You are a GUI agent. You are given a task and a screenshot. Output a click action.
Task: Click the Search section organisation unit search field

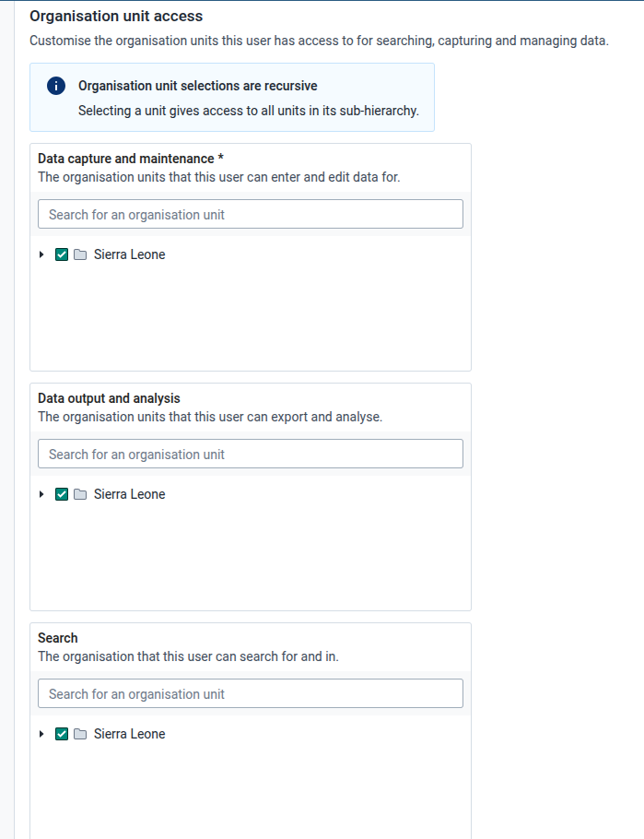pyautogui.click(x=251, y=693)
